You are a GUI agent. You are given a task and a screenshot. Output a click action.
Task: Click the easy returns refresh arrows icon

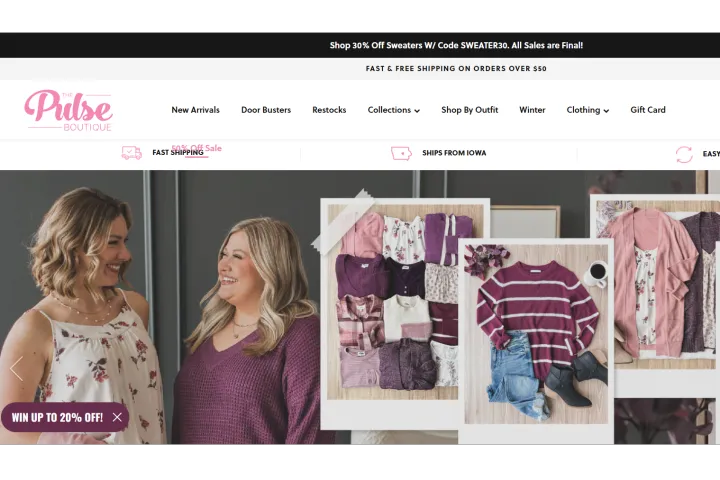coord(684,154)
